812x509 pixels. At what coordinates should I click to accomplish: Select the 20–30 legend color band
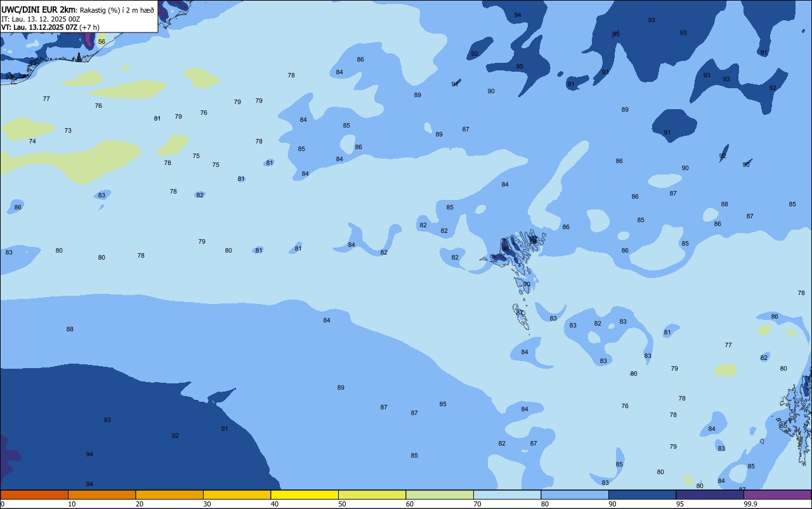pyautogui.click(x=169, y=494)
